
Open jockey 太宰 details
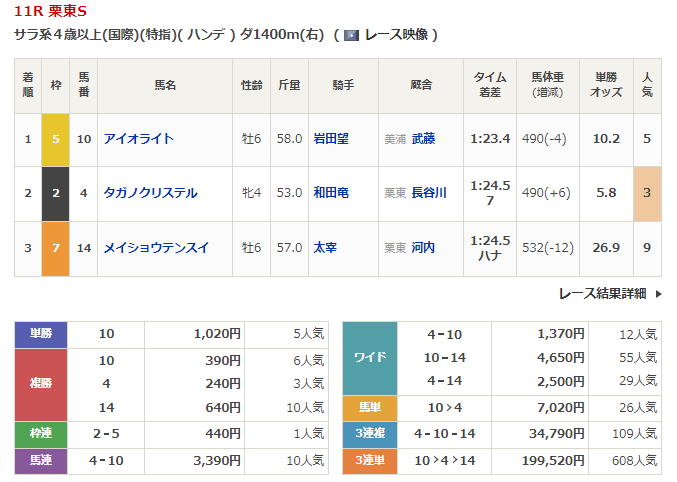tap(324, 247)
